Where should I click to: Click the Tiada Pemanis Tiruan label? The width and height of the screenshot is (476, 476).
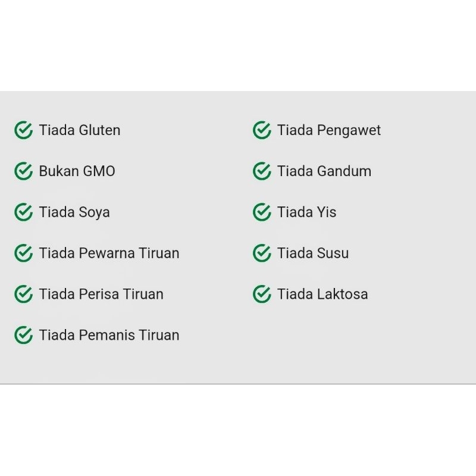point(109,335)
